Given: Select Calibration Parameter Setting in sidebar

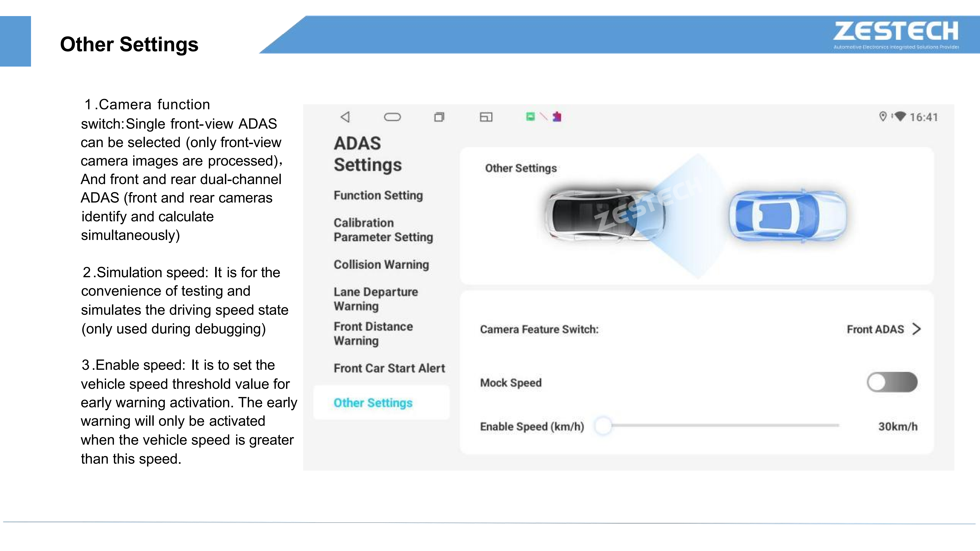Looking at the screenshot, I should coord(383,230).
